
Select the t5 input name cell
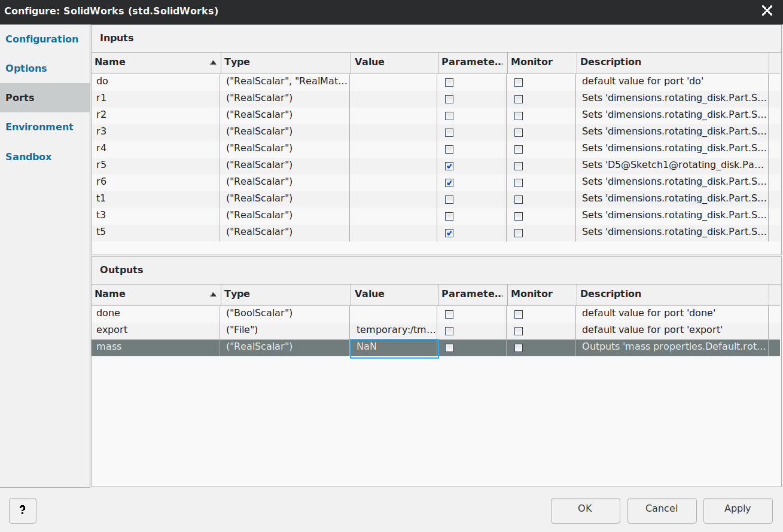pyautogui.click(x=156, y=232)
